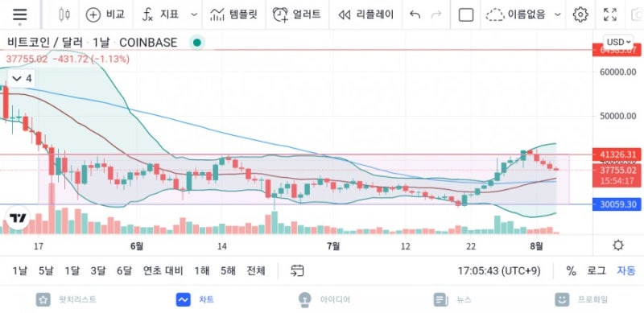Select the 5해 time range

click(x=228, y=270)
